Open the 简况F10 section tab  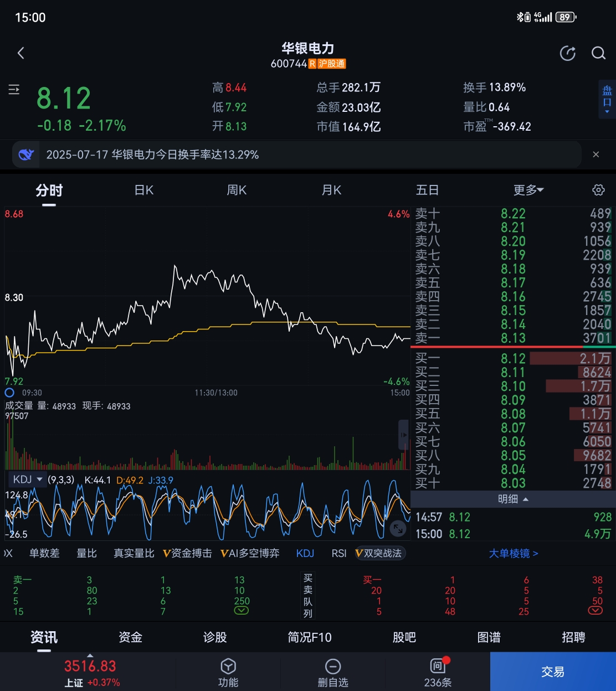tap(309, 637)
